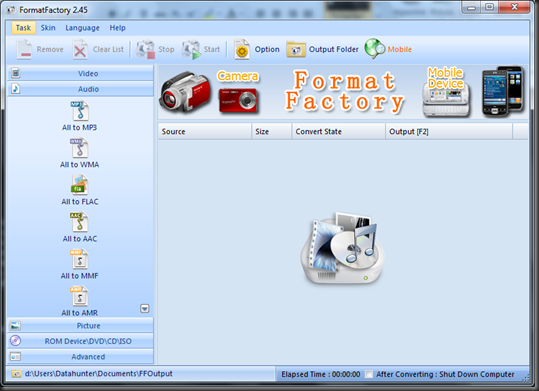The height and width of the screenshot is (391, 539).
Task: Click the Output Folder text label
Action: click(333, 50)
